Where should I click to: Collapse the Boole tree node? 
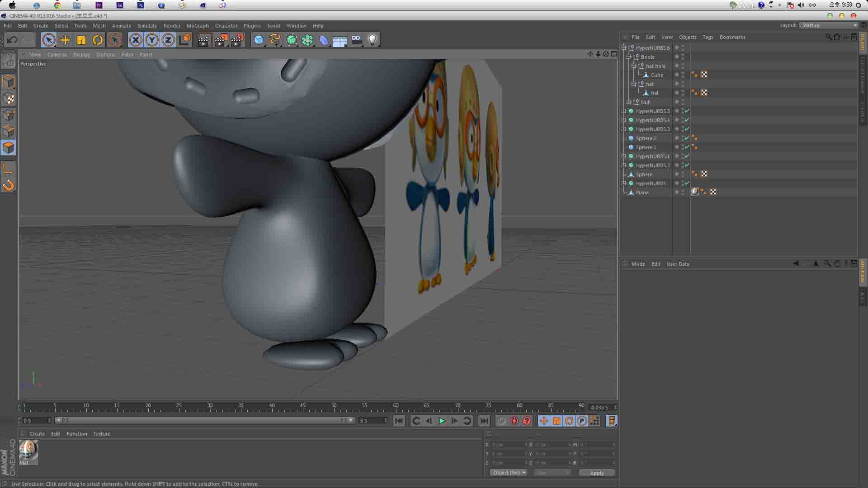[x=628, y=56]
